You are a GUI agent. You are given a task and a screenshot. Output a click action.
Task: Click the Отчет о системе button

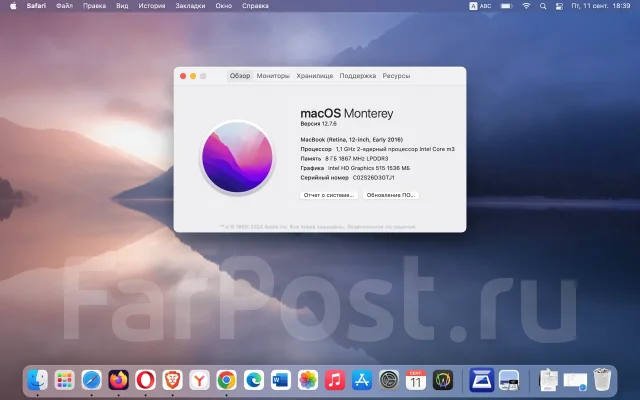329,195
